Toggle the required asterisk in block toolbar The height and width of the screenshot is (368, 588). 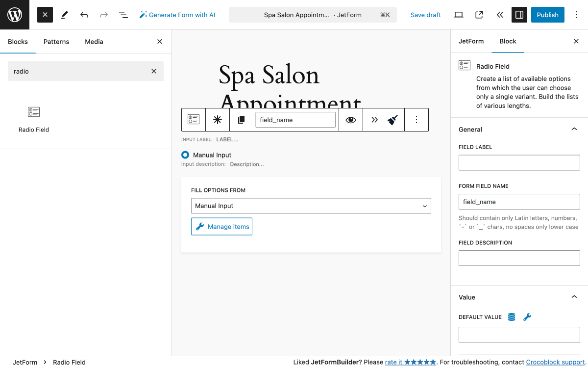(218, 120)
